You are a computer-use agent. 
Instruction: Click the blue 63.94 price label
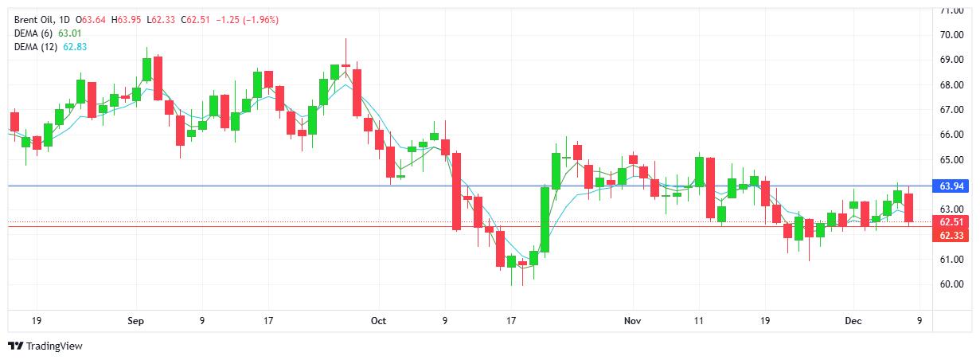(x=952, y=186)
